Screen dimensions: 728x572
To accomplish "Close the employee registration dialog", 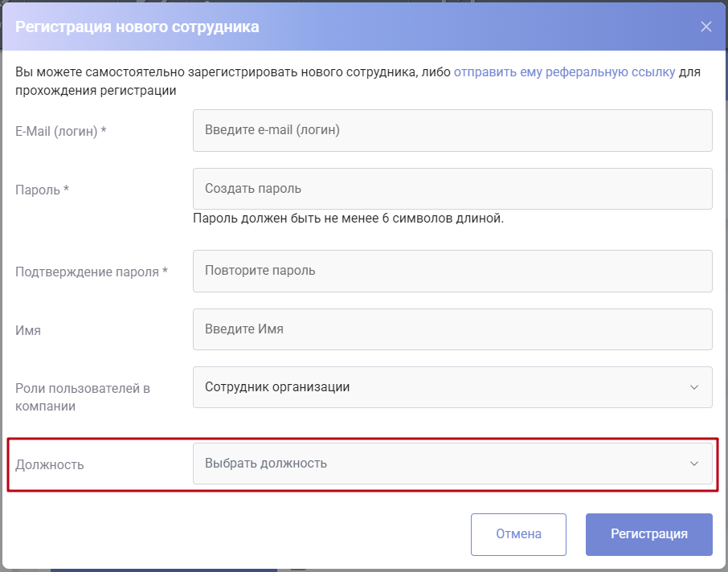I will (706, 27).
